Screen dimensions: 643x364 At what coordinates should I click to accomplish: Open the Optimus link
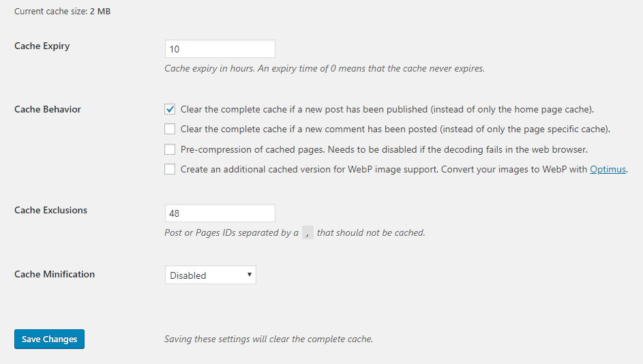coord(607,169)
